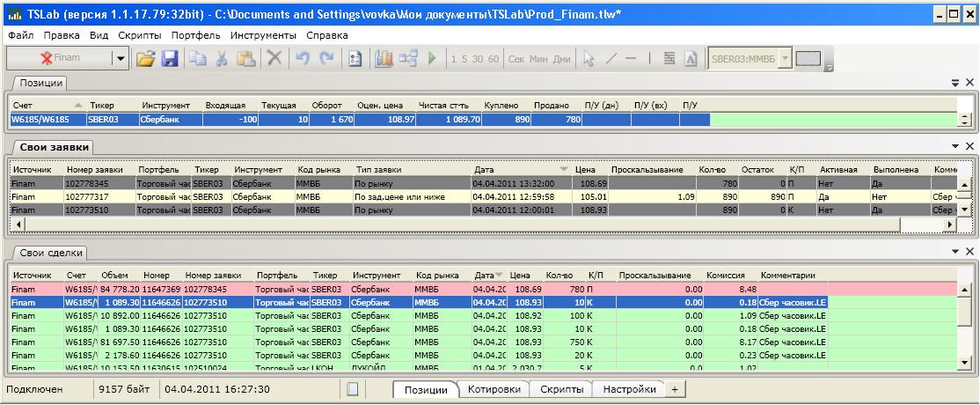The width and height of the screenshot is (980, 405).
Task: Click the green play run icon
Action: tap(432, 58)
